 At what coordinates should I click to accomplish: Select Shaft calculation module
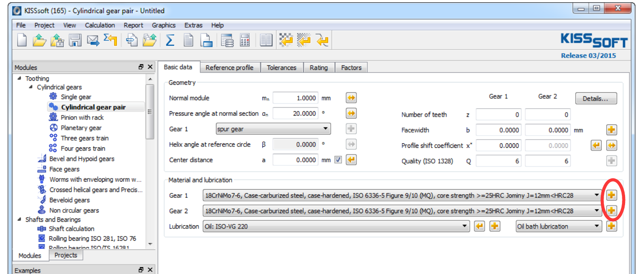pyautogui.click(x=71, y=228)
